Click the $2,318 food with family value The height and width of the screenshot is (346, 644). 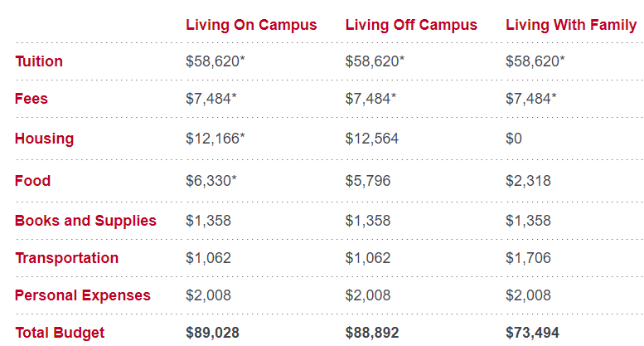click(x=528, y=181)
